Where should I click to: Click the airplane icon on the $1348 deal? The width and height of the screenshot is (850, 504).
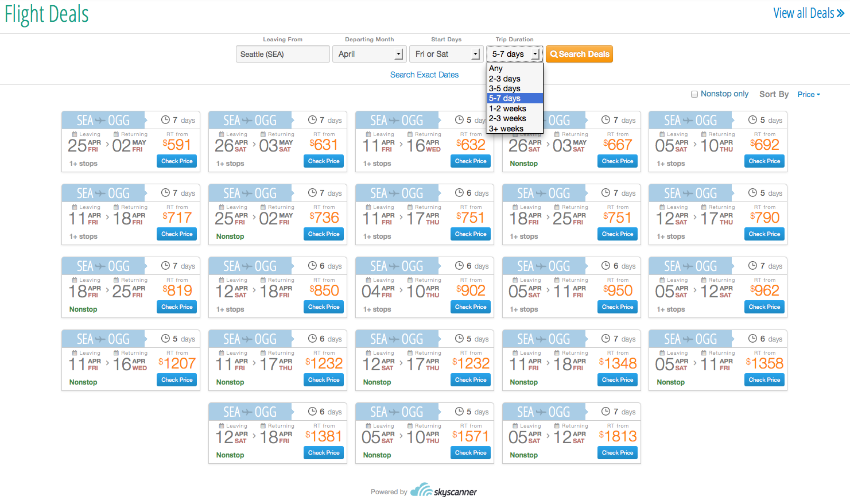[541, 339]
